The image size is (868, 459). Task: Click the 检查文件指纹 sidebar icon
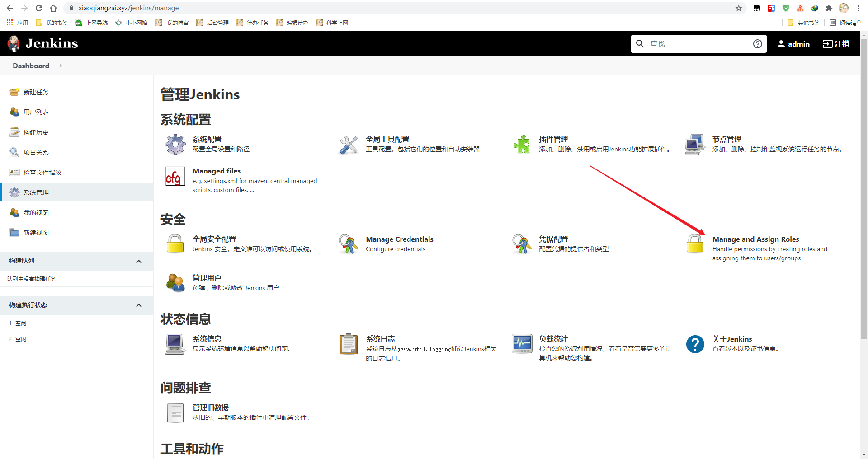click(14, 173)
